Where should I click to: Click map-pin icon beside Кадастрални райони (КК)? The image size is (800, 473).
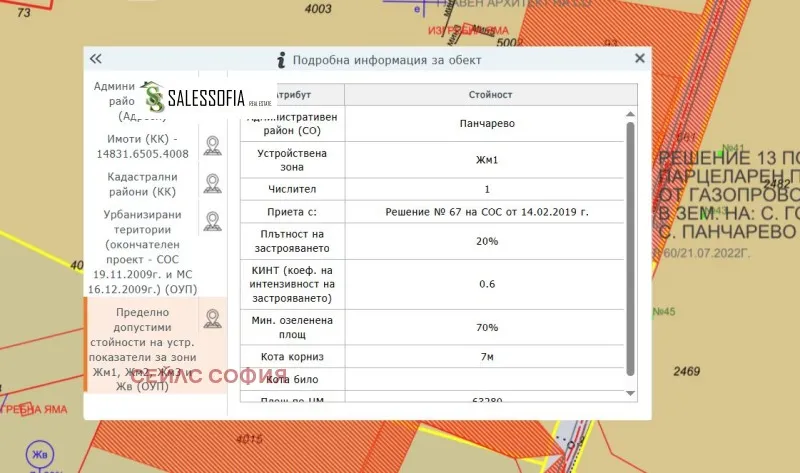tap(212, 184)
